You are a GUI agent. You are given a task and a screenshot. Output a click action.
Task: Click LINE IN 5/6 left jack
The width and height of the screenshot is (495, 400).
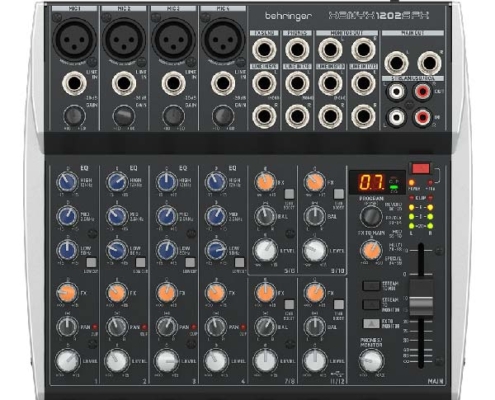click(x=264, y=83)
